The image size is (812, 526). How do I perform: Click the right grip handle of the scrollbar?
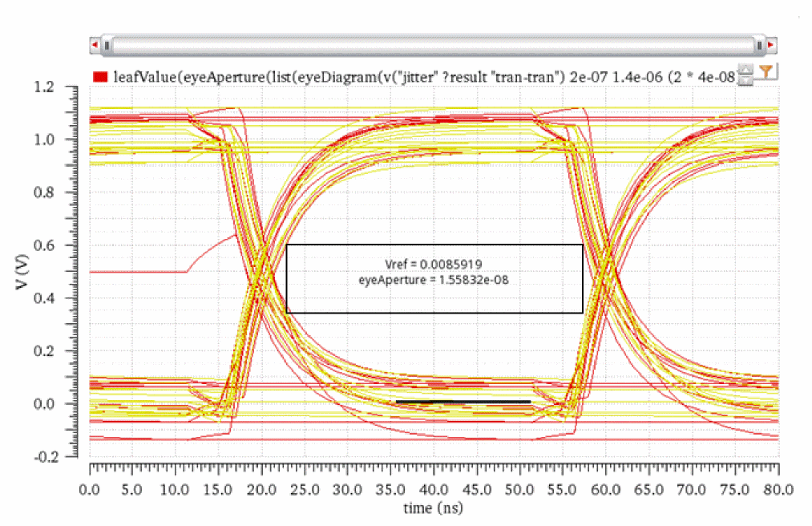click(759, 46)
